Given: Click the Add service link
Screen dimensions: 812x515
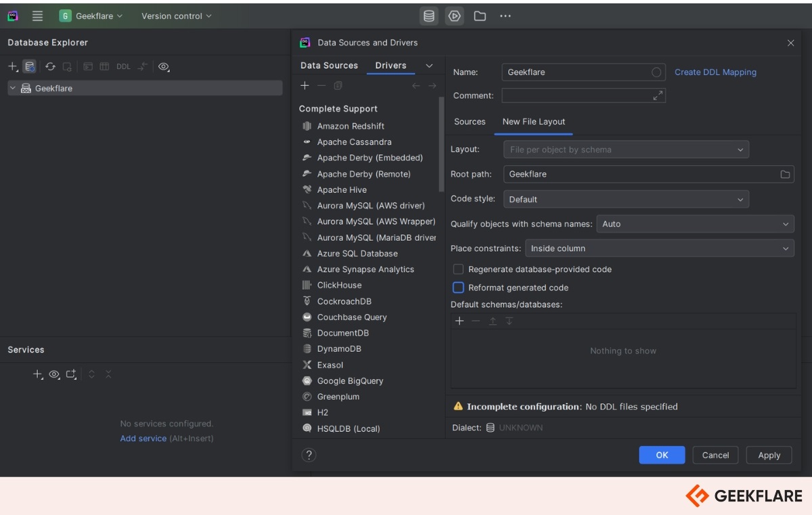Looking at the screenshot, I should [x=143, y=439].
